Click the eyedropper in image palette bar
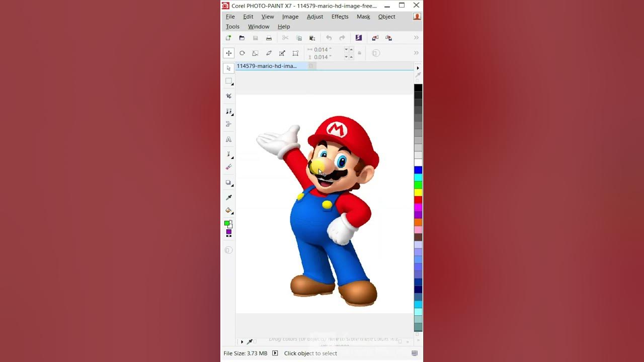The image size is (644, 362). tap(249, 342)
